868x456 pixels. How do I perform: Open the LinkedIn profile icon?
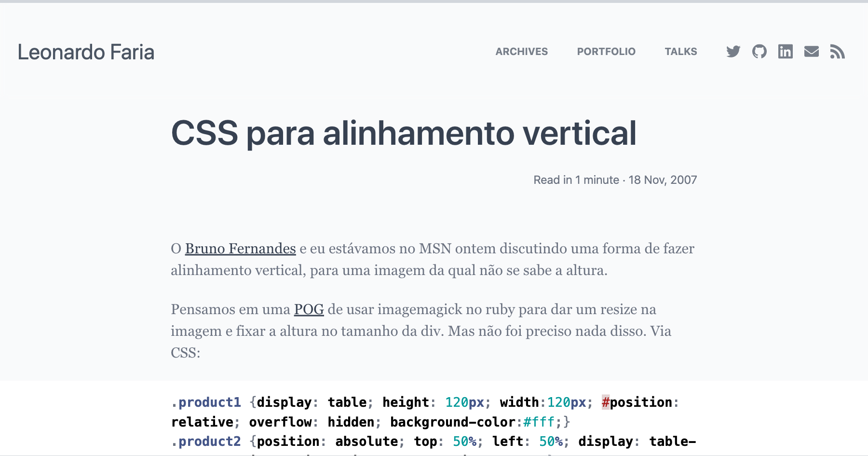click(x=785, y=52)
